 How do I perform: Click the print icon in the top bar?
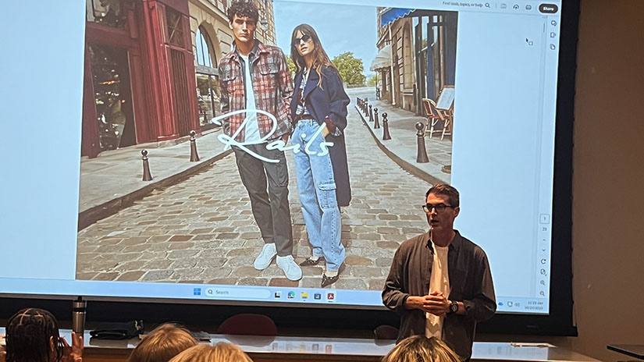click(x=528, y=7)
